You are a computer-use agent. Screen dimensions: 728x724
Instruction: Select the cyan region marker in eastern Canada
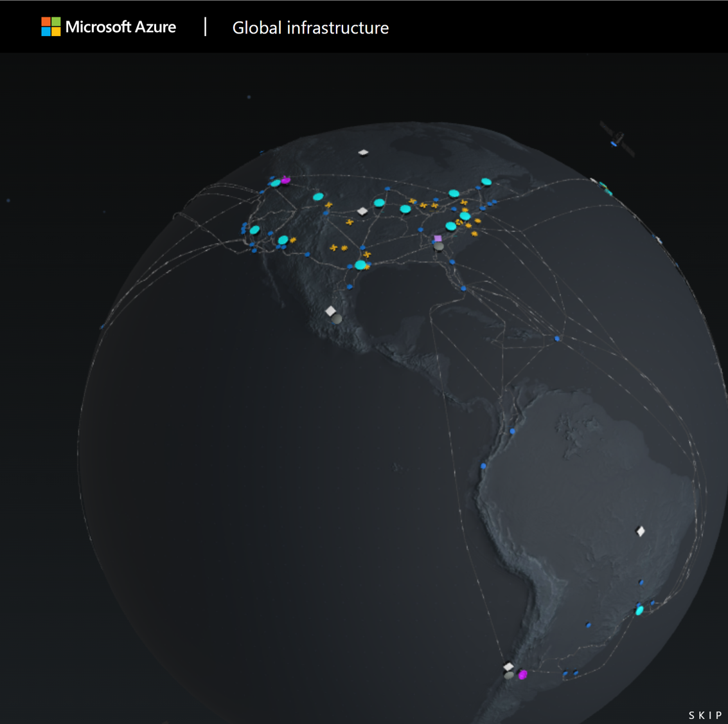tap(486, 182)
